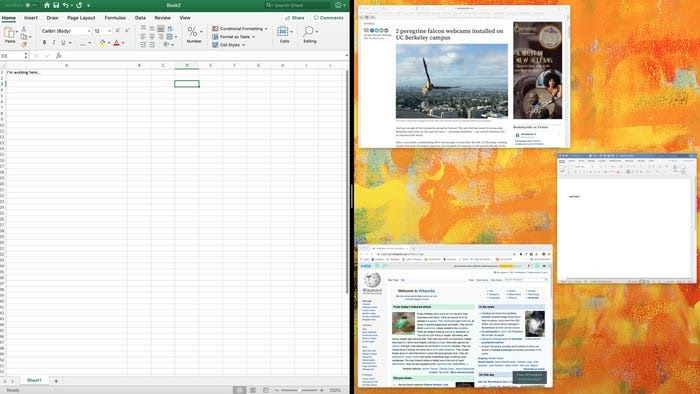Expand the Format as Table dropdown arrow
The height and width of the screenshot is (394, 700).
coord(254,37)
